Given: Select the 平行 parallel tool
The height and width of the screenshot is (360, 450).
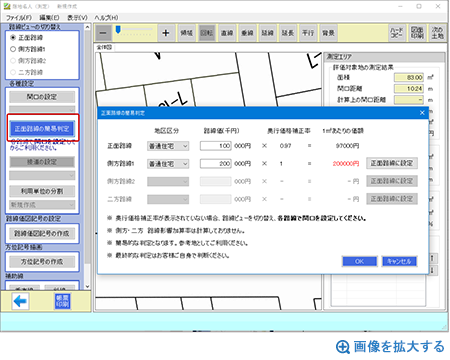Looking at the screenshot, I should (308, 33).
